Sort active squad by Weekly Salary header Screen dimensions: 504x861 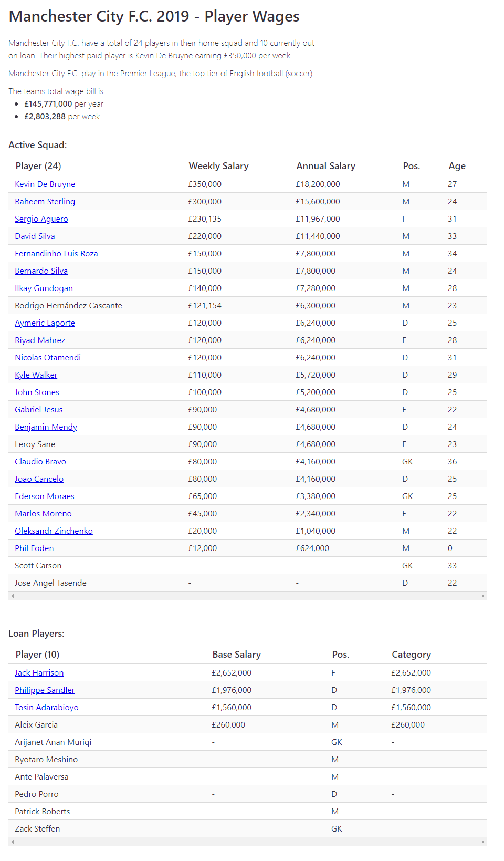[x=218, y=166]
